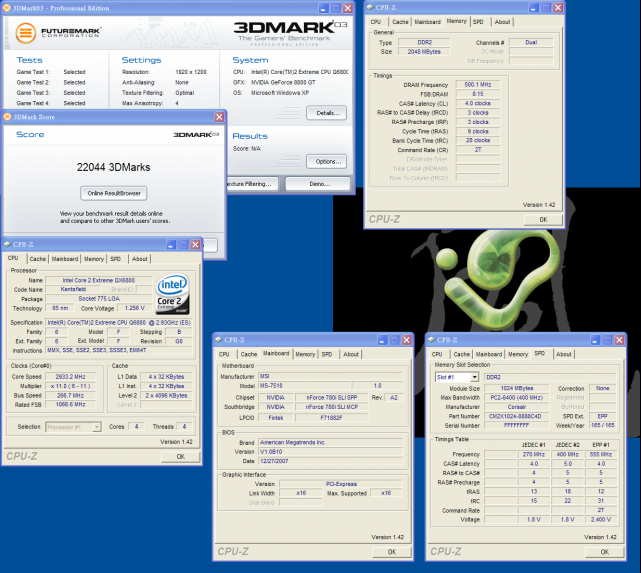
Task: Click EPP #1 voltage '2.400 V' cell
Action: click(601, 520)
